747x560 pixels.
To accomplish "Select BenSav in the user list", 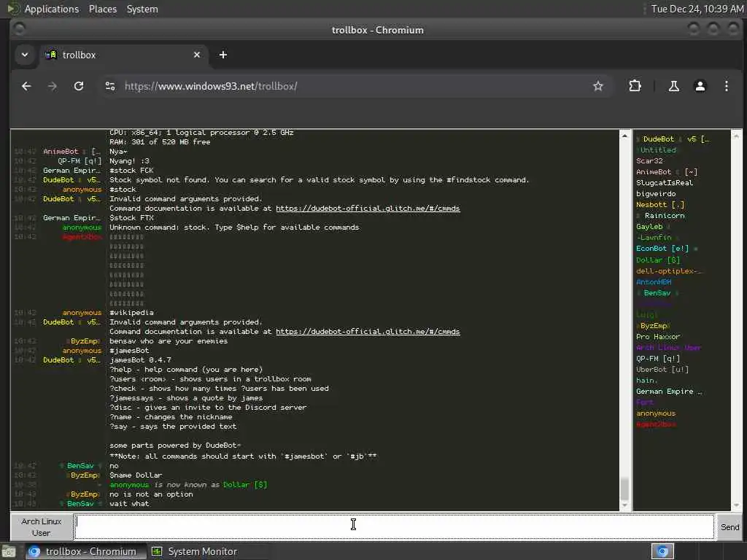I will click(657, 293).
